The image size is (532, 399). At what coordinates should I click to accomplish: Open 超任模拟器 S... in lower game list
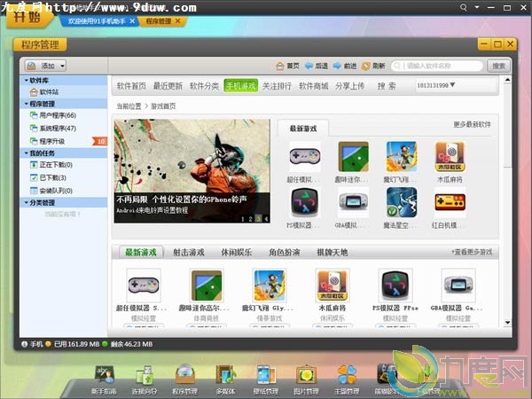[x=144, y=286]
